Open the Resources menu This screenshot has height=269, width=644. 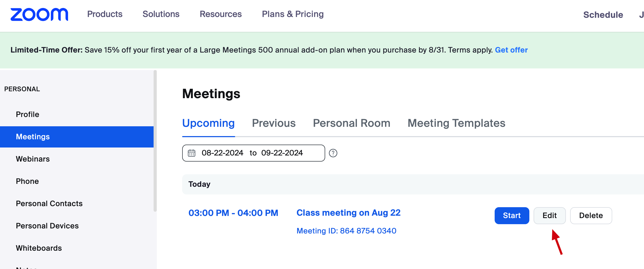221,14
